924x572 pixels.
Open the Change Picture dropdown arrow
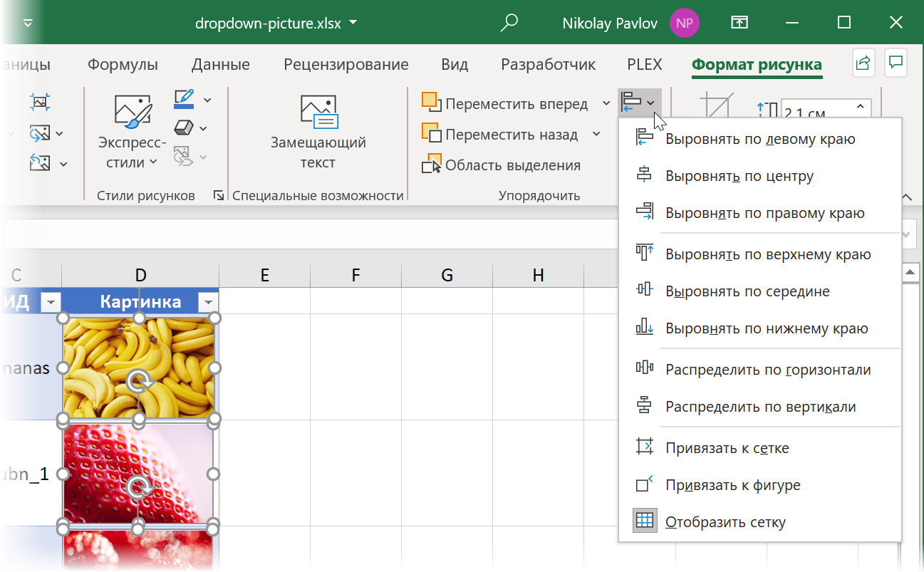59,133
